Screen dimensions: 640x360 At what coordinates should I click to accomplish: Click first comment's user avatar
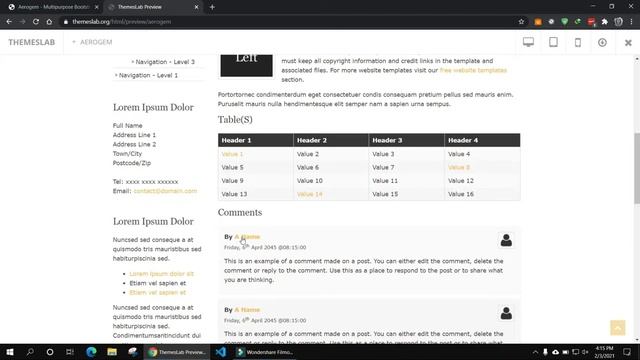tap(506, 240)
